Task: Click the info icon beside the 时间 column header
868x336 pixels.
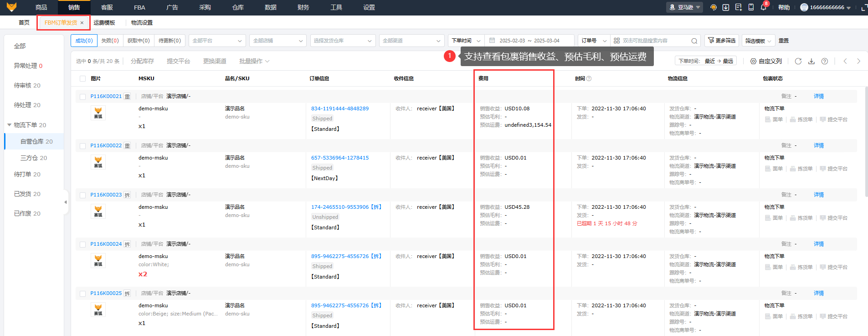Action: (589, 78)
